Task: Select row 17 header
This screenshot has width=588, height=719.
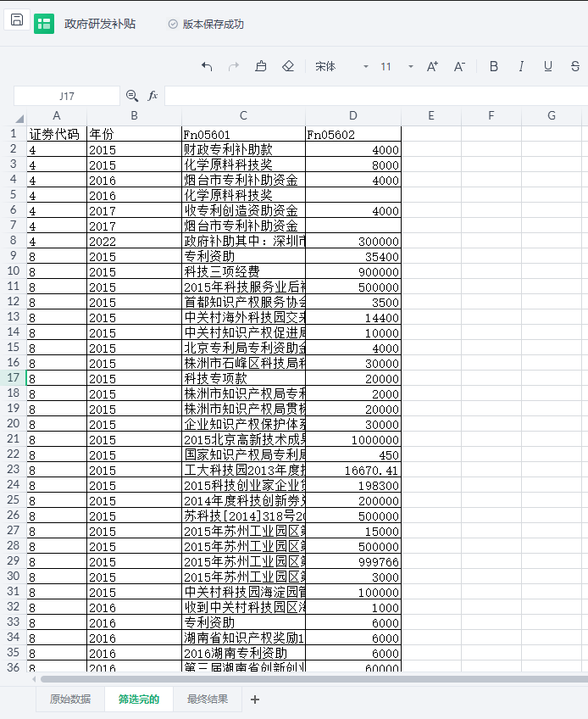Action: 14,378
